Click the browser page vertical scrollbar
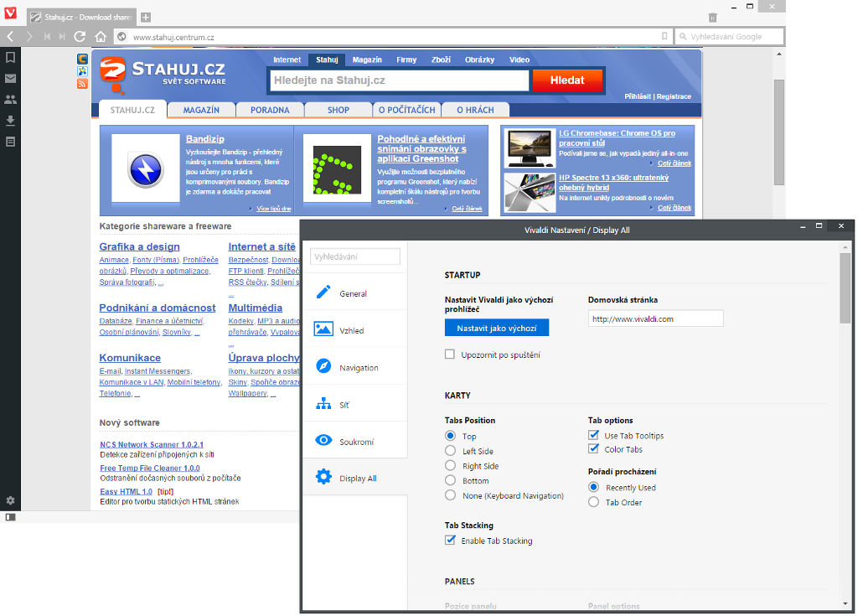 [779, 133]
